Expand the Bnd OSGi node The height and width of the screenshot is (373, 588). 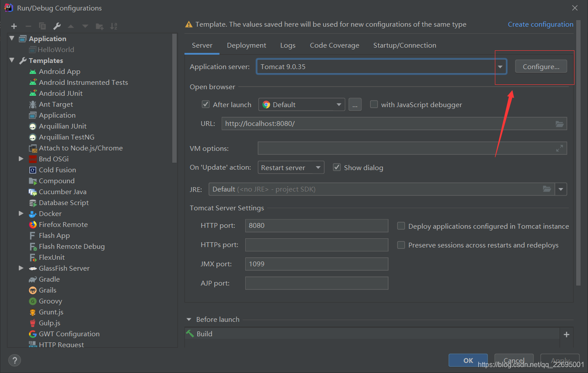(21, 159)
